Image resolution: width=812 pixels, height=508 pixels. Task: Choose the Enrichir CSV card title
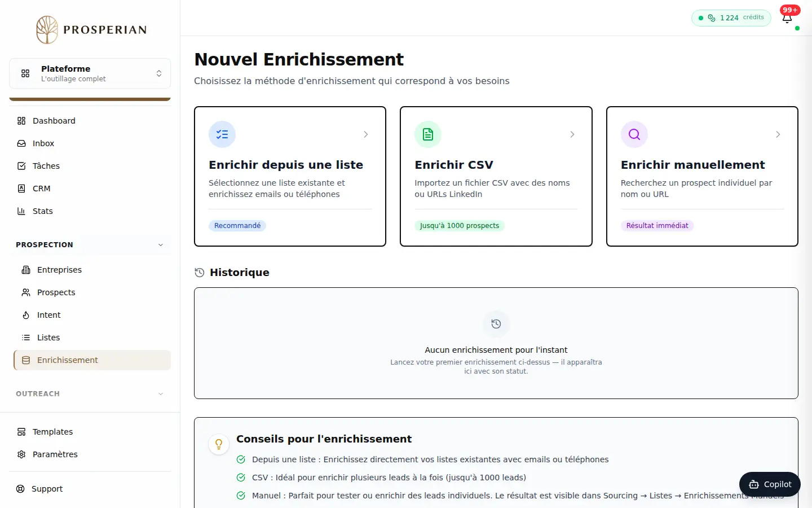454,165
